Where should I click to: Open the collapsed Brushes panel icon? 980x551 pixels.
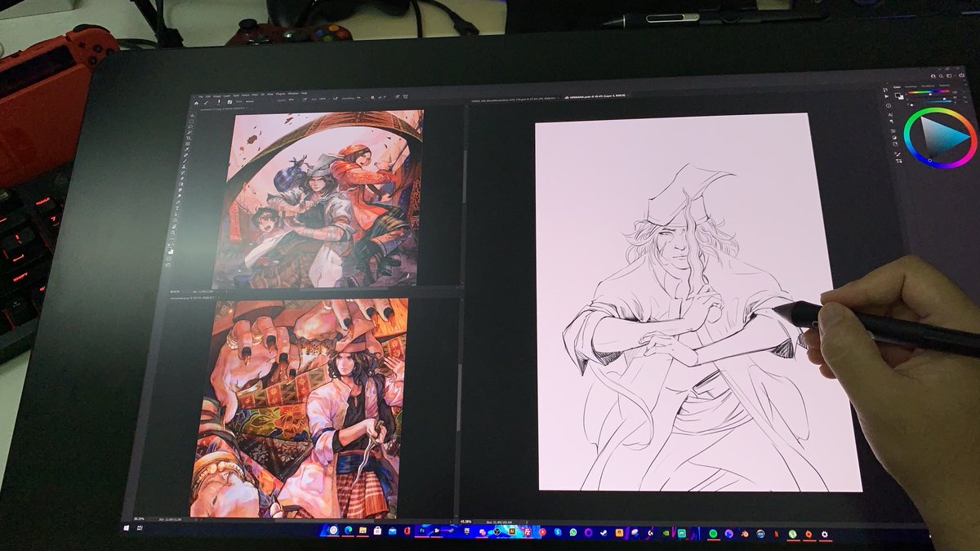(898, 161)
